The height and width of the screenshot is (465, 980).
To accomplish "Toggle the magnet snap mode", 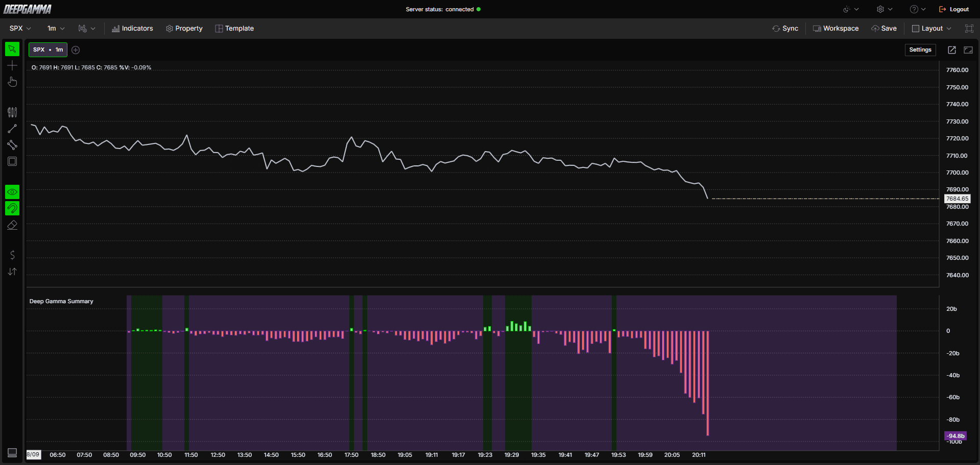I will click(12, 208).
